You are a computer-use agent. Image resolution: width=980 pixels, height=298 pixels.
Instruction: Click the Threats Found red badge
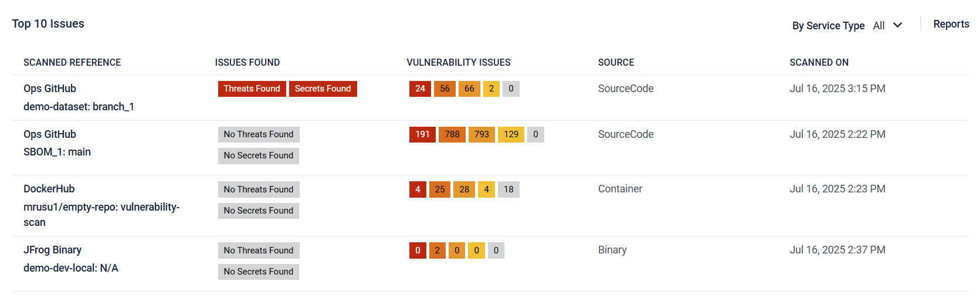tap(252, 89)
